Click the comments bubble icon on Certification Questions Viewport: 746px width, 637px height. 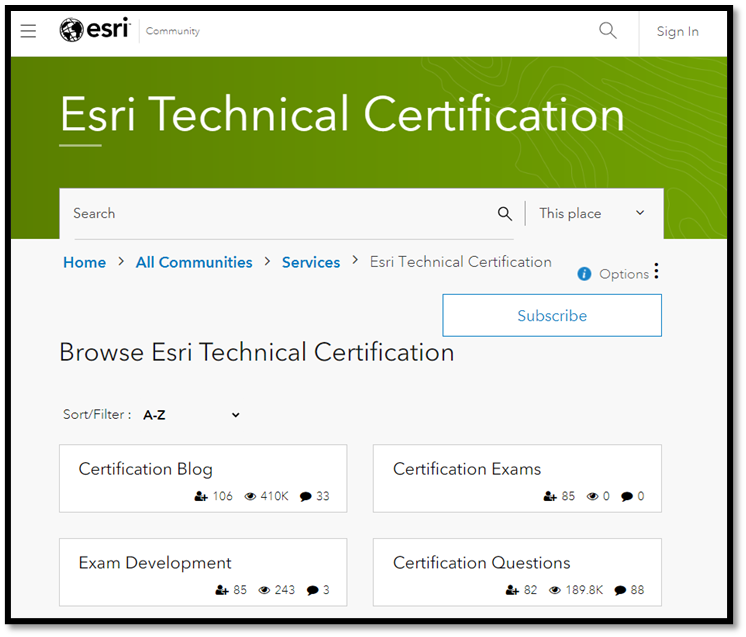click(620, 590)
